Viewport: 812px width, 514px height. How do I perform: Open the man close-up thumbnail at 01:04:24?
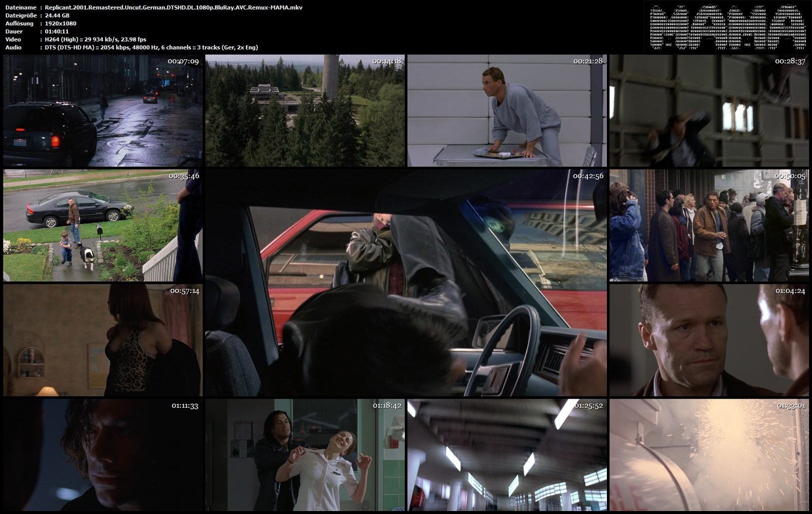(709, 340)
